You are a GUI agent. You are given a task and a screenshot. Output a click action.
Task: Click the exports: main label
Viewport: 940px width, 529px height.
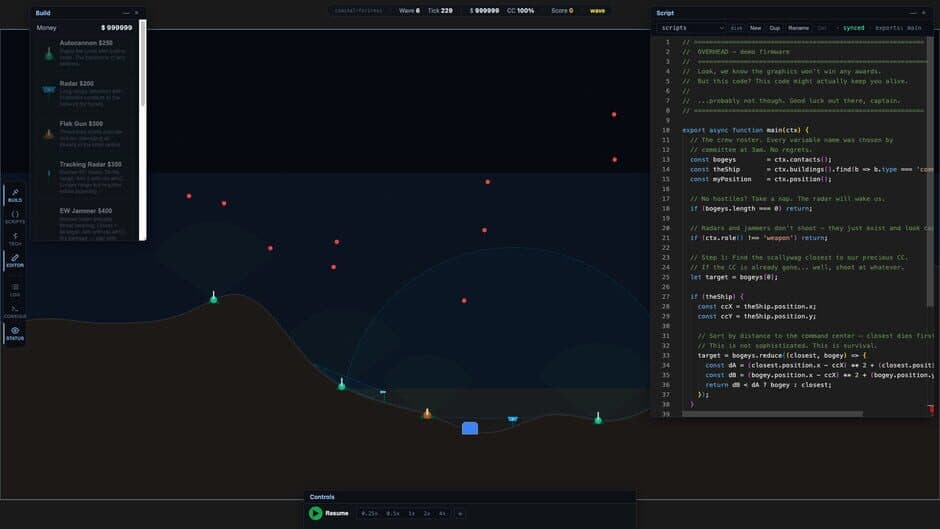point(898,28)
